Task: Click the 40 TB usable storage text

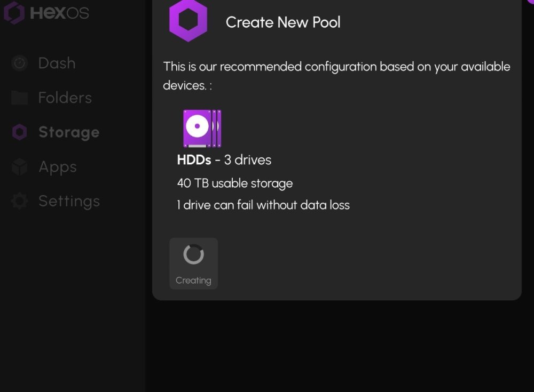Action: pos(235,183)
